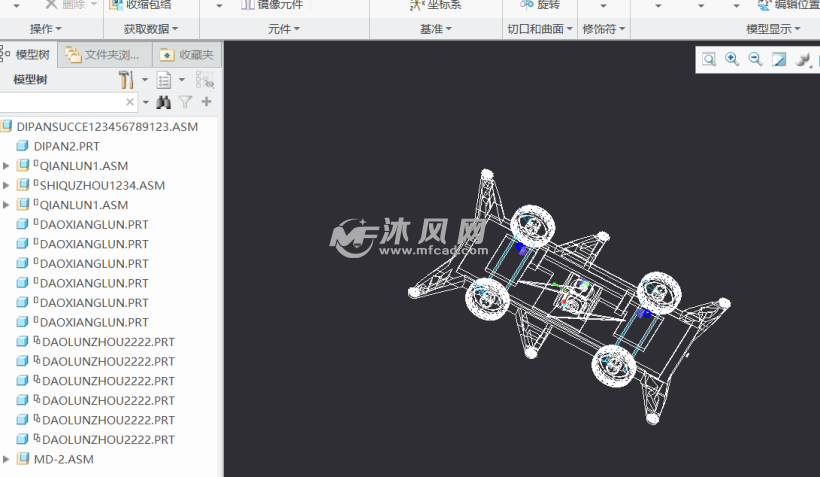The height and width of the screenshot is (477, 820).
Task: Open the dropdown arrow left of 镜像元件
Action: pyautogui.click(x=219, y=6)
